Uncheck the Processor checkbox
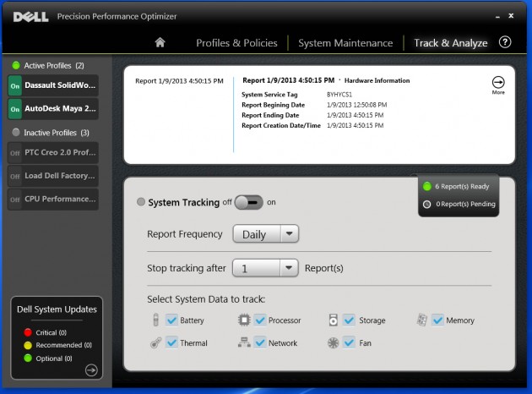Screen dimensions: 532x394 click(x=260, y=320)
